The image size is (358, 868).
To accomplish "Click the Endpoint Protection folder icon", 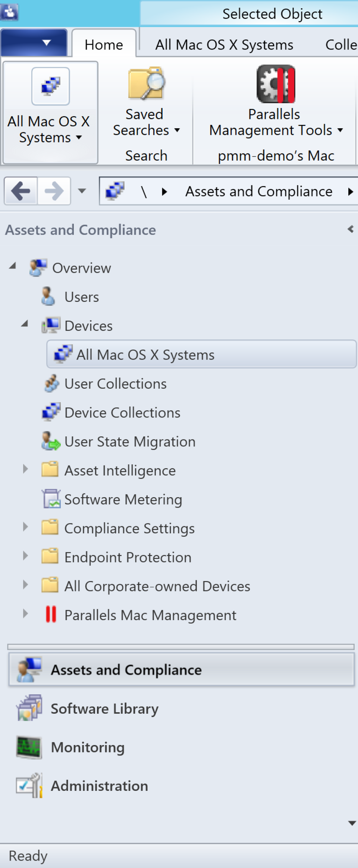I will coord(50,556).
